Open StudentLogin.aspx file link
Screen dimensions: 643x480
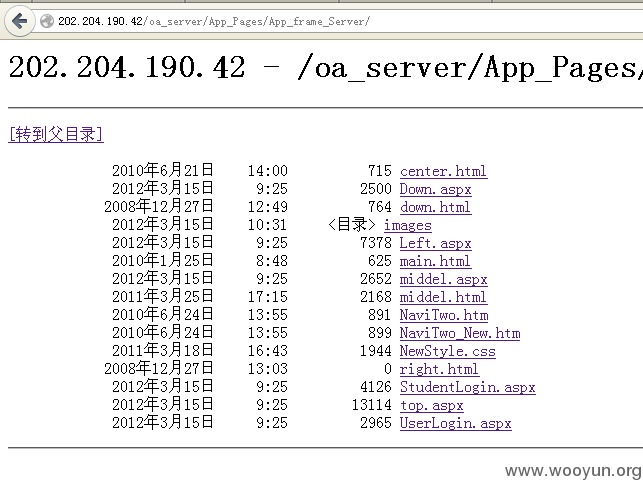pos(467,387)
